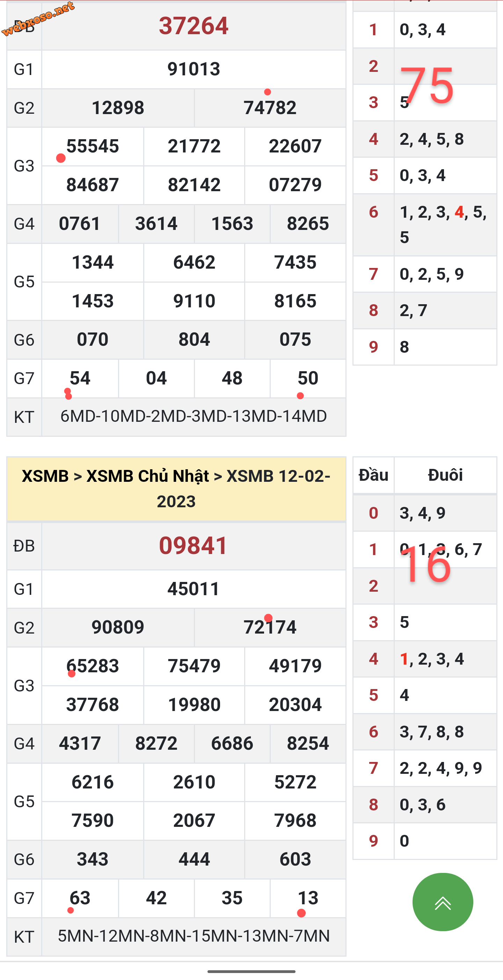Click G7 number 54 in first table

(x=80, y=378)
